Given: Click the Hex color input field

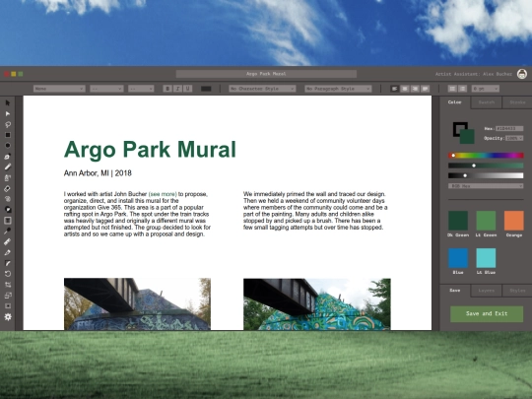Looking at the screenshot, I should point(509,129).
